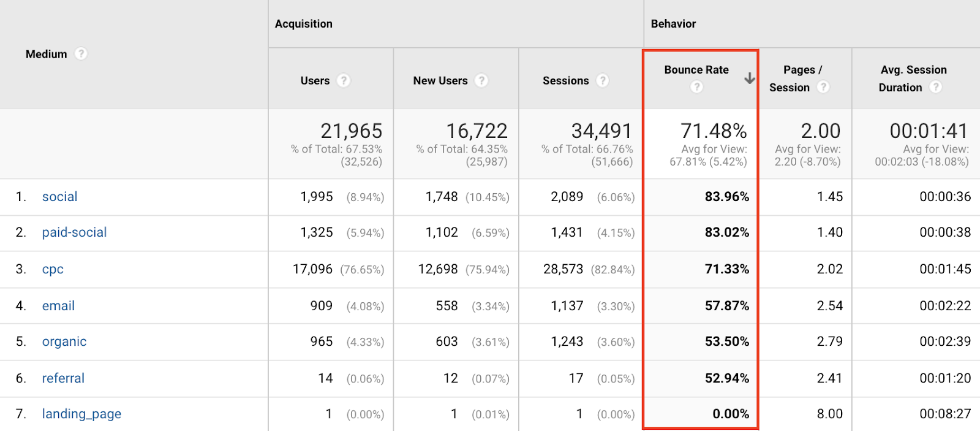This screenshot has height=431, width=980.
Task: Open help for Avg. Session Duration
Action: click(x=937, y=87)
